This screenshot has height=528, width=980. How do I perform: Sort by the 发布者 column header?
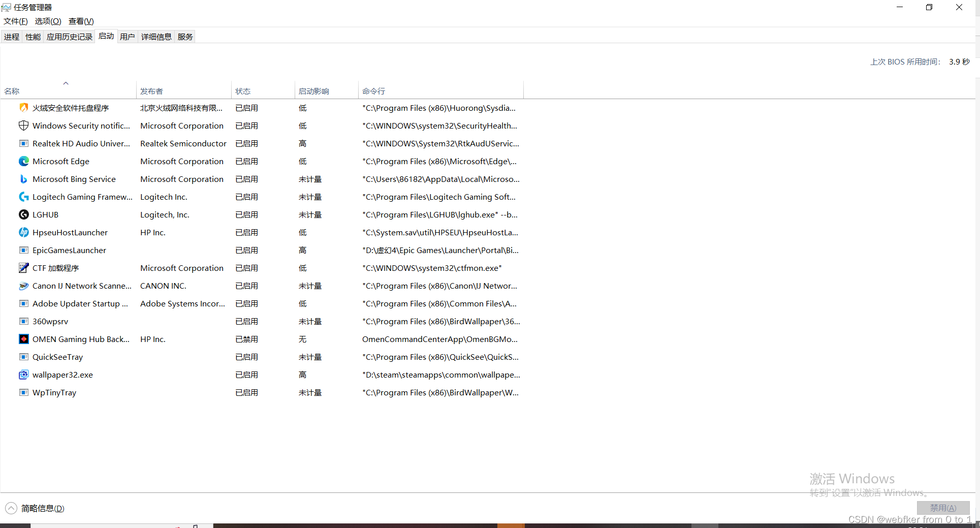point(184,91)
